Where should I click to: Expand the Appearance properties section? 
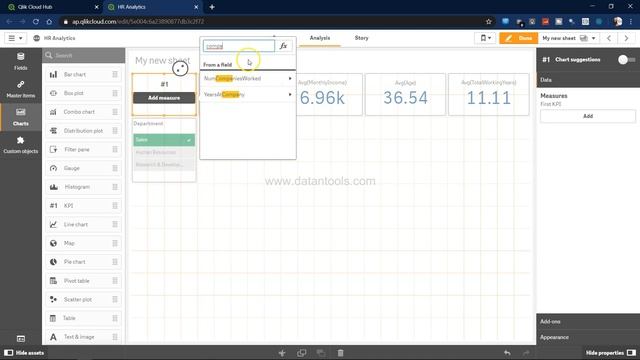point(588,337)
